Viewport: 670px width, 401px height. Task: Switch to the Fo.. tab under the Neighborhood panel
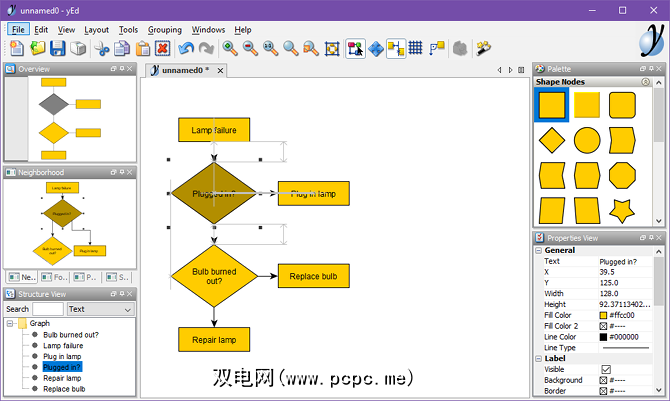[54, 277]
